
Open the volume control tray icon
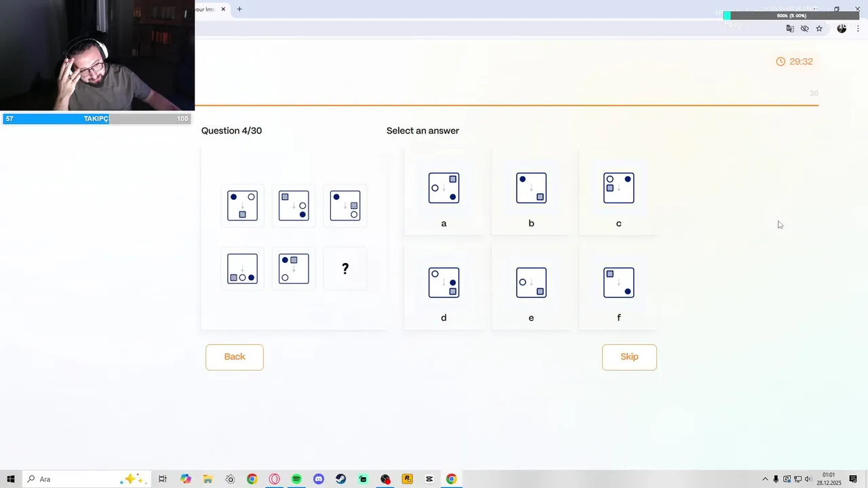tap(808, 479)
